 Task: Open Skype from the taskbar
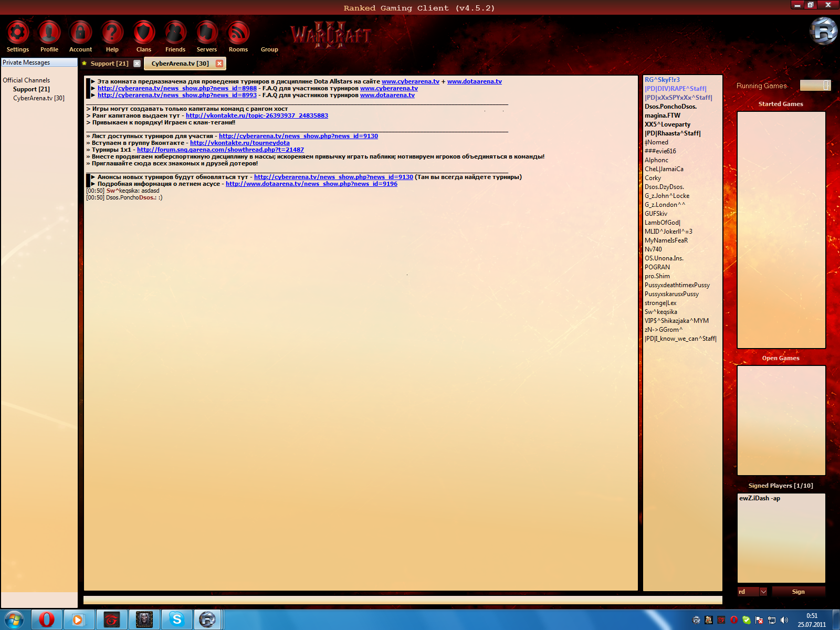tap(177, 620)
